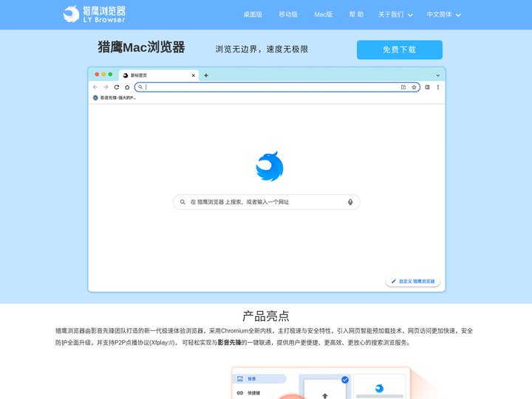Select the 新标签页 browser tab
This screenshot has height=399, width=532.
click(x=158, y=75)
